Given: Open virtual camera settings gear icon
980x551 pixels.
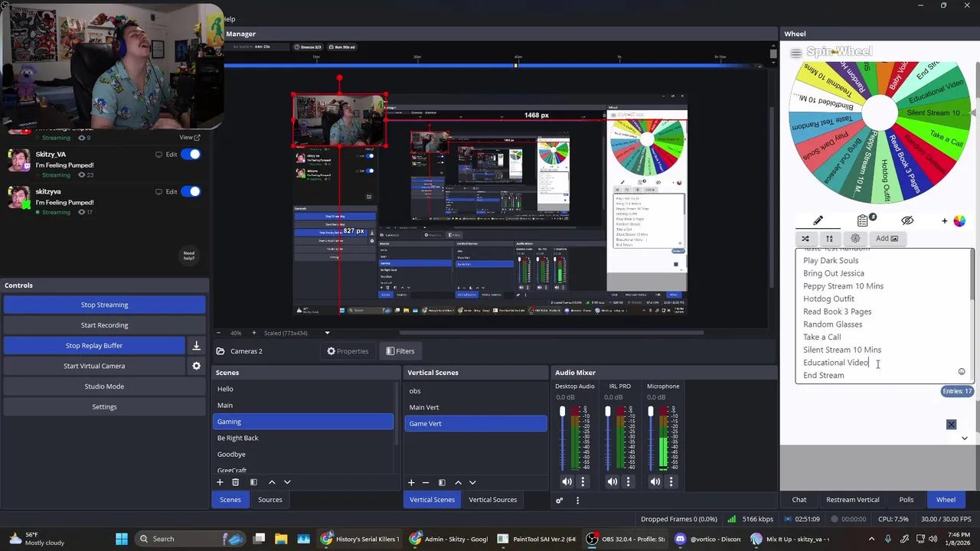Looking at the screenshot, I should coord(196,366).
